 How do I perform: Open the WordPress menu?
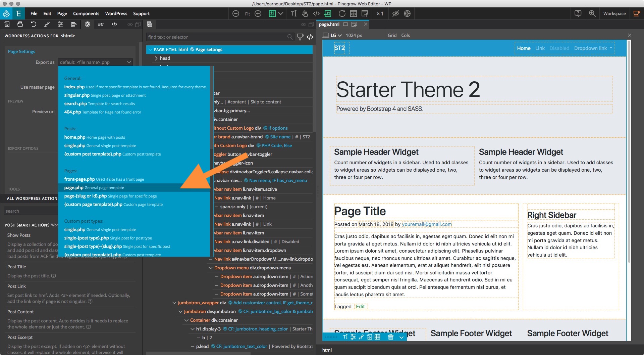[116, 13]
